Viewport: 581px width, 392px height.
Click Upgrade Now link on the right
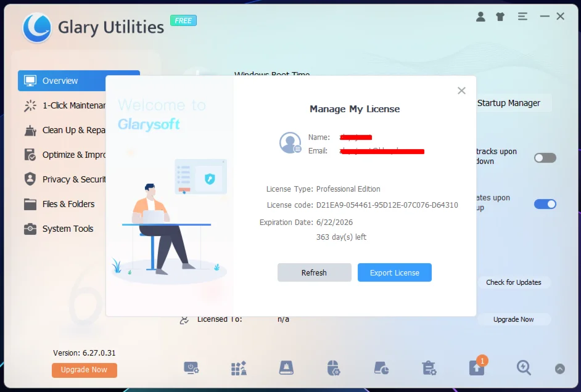coord(514,319)
